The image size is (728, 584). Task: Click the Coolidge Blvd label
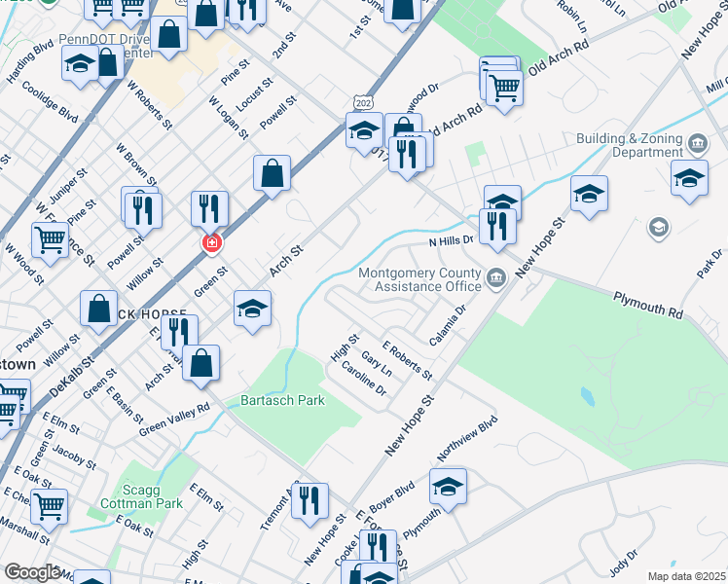click(50, 101)
